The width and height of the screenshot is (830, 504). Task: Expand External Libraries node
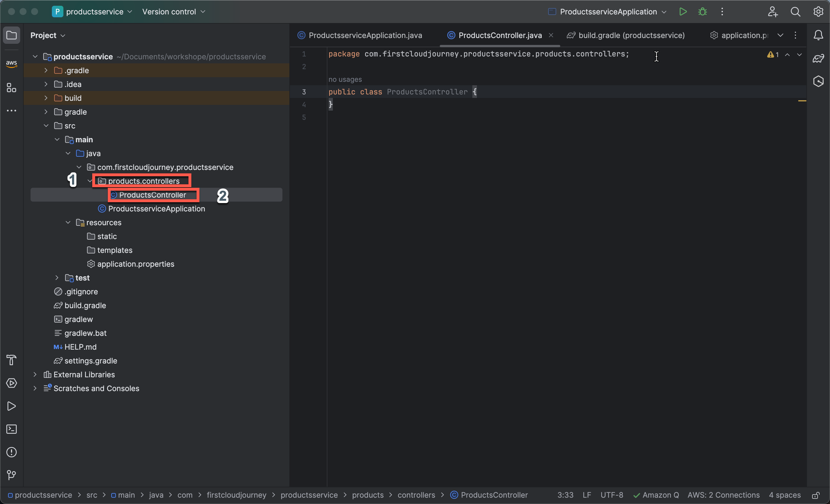coord(35,374)
